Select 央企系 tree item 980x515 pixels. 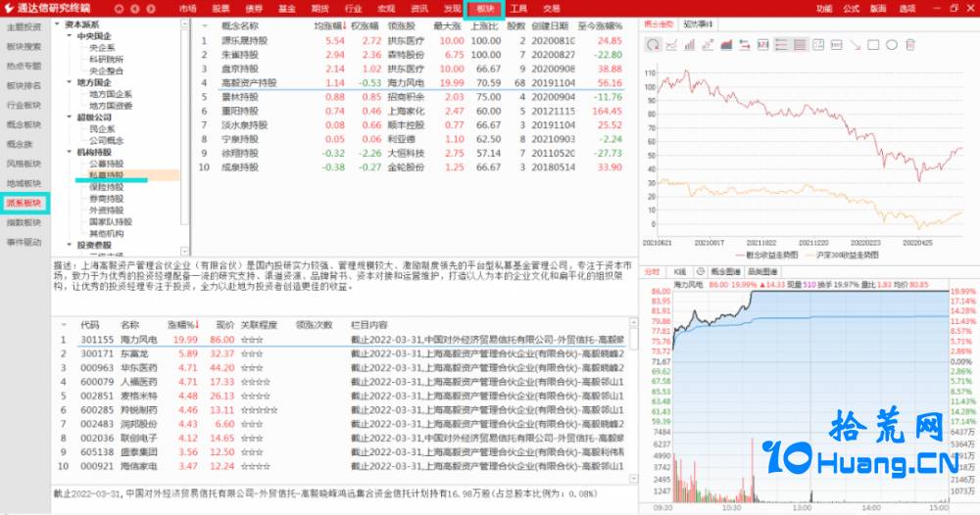pyautogui.click(x=102, y=47)
